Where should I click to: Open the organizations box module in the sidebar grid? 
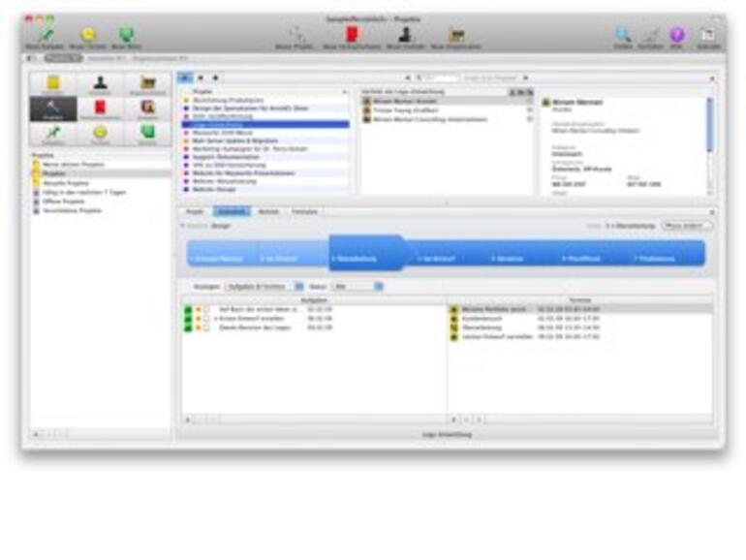pos(148,83)
